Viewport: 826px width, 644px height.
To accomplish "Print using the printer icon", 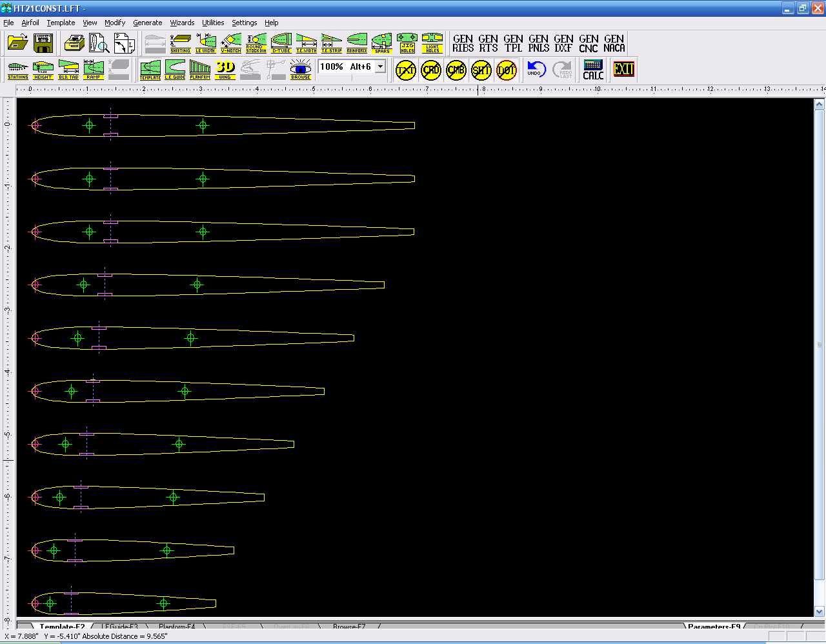I will tap(74, 43).
